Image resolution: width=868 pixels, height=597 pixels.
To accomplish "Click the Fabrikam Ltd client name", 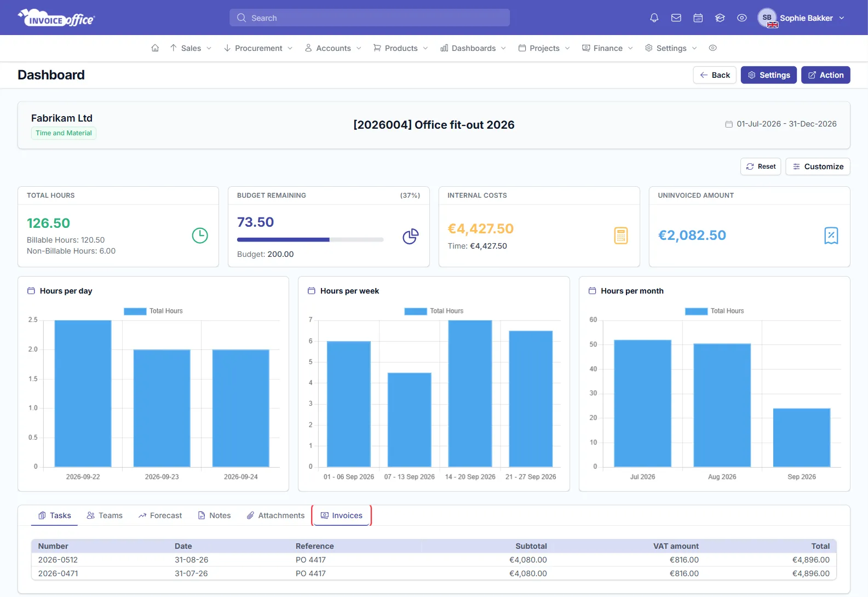I will (x=62, y=118).
